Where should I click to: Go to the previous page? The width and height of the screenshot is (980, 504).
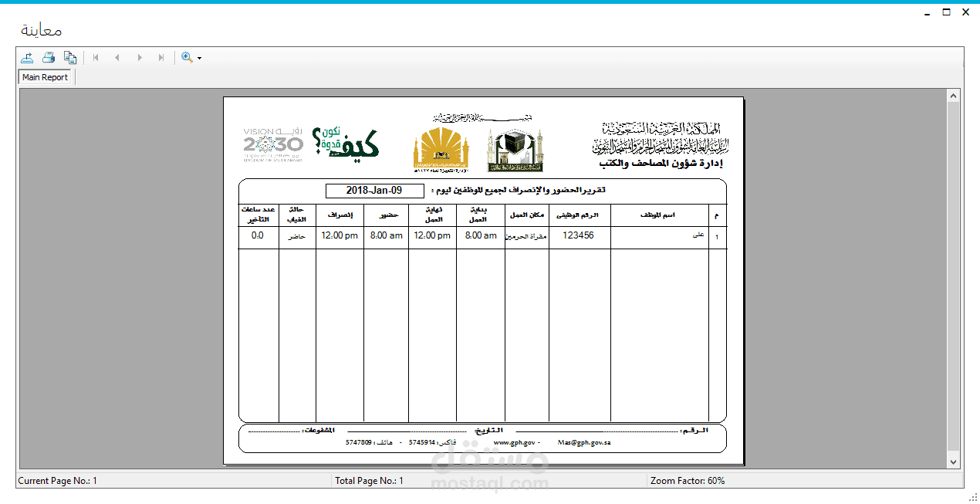(x=117, y=57)
